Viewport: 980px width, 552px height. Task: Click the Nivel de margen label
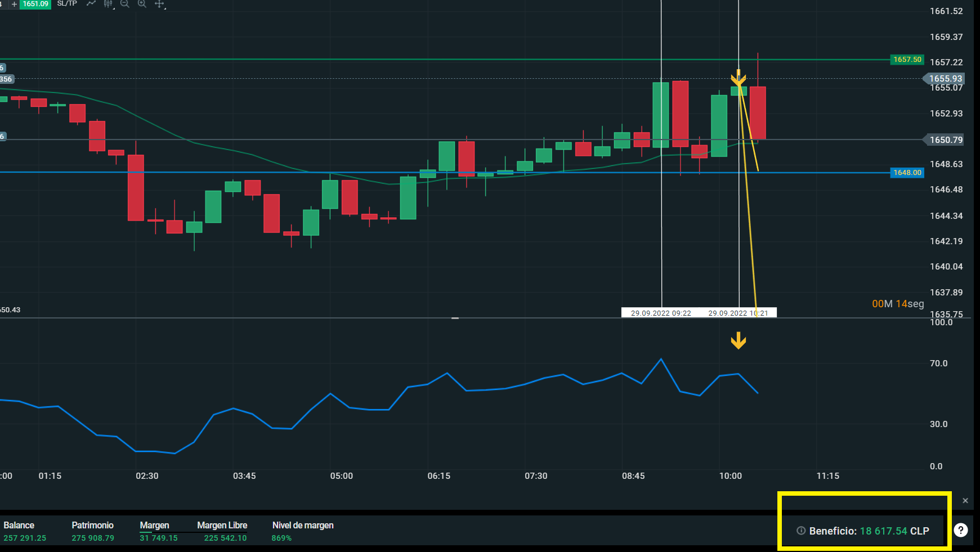(303, 526)
